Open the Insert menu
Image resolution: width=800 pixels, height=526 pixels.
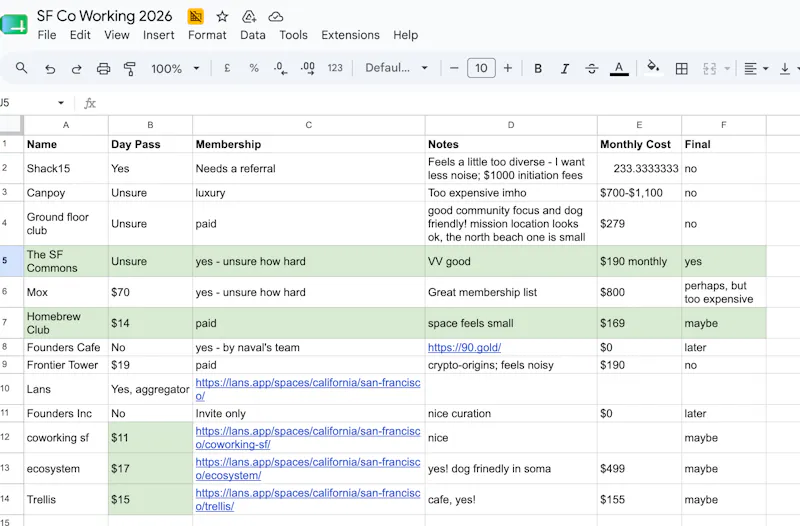(x=158, y=35)
